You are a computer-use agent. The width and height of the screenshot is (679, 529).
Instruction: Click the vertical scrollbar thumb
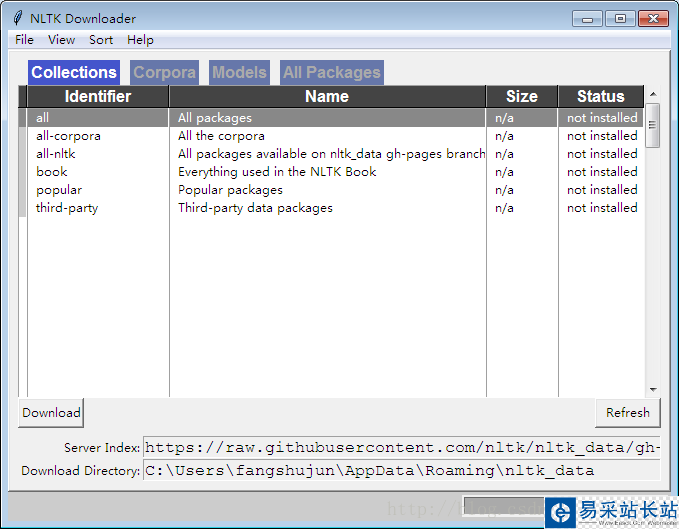653,126
